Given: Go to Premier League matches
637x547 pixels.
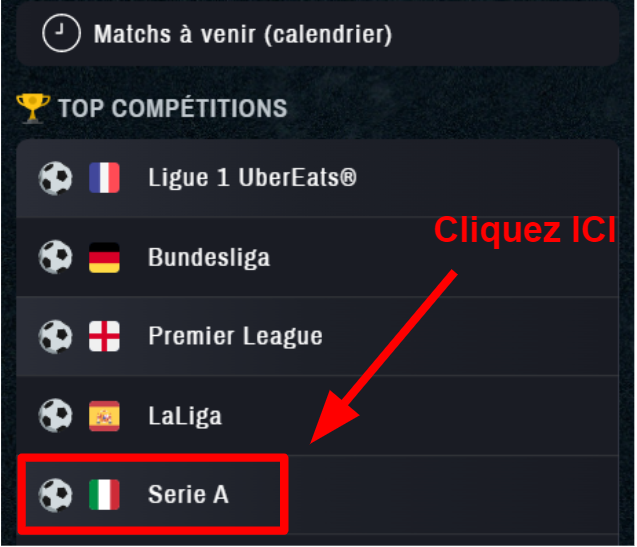Looking at the screenshot, I should coord(235,336).
